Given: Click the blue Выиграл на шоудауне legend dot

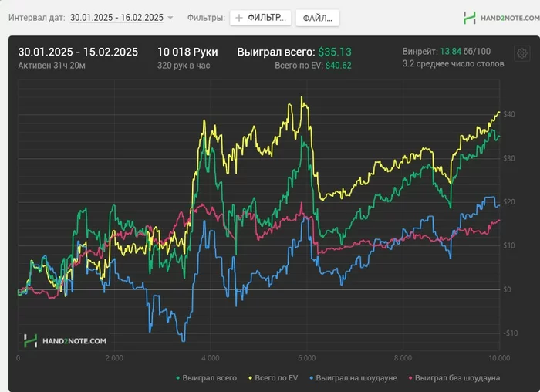Looking at the screenshot, I should [312, 378].
